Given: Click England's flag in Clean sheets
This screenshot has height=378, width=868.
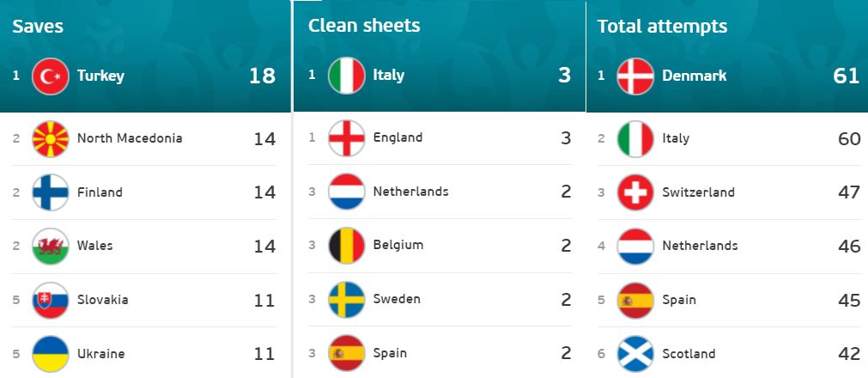Looking at the screenshot, I should click(347, 138).
